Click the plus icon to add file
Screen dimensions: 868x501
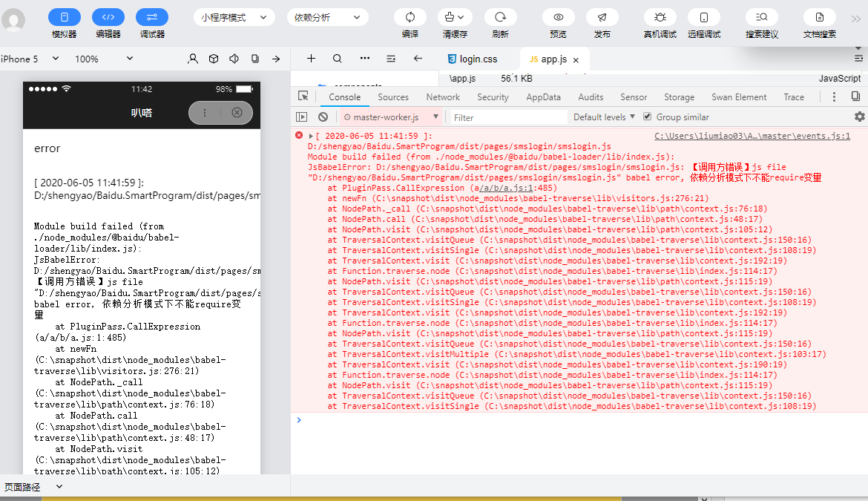click(311, 58)
